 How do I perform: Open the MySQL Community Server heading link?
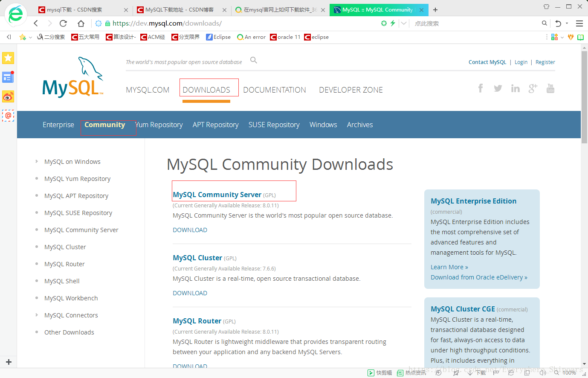(x=217, y=195)
